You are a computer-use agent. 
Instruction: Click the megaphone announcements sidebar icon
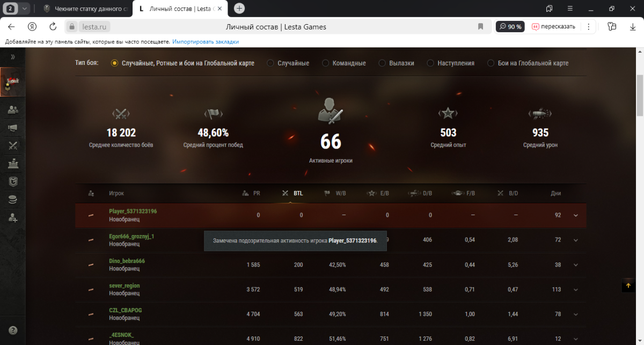pos(13,127)
